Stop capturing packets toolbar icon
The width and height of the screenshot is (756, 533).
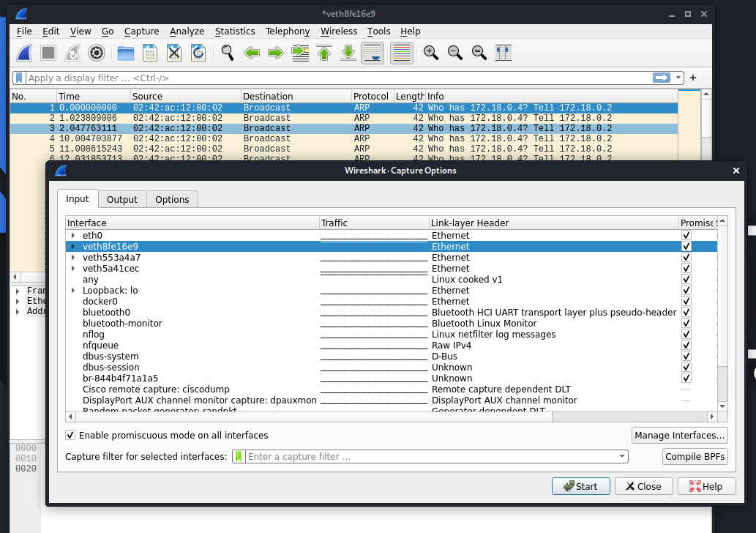48,53
